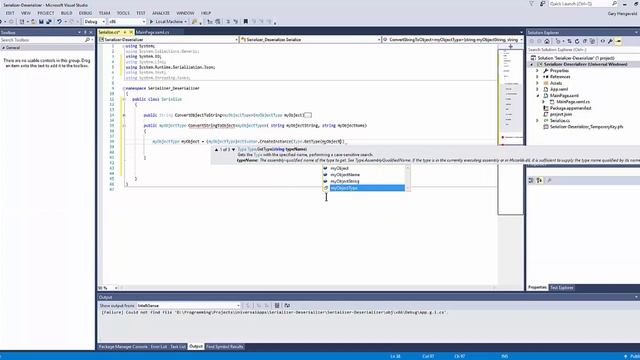
Task: Expand the References node
Action: coord(538,77)
